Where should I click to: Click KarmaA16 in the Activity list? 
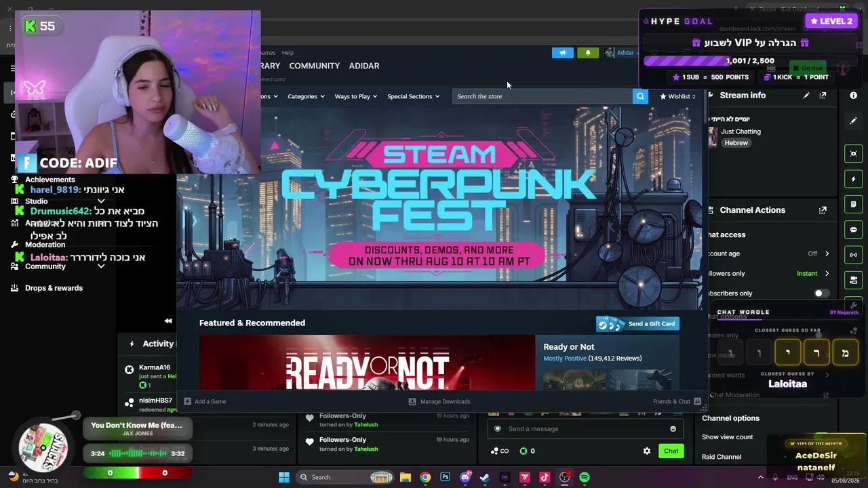155,368
